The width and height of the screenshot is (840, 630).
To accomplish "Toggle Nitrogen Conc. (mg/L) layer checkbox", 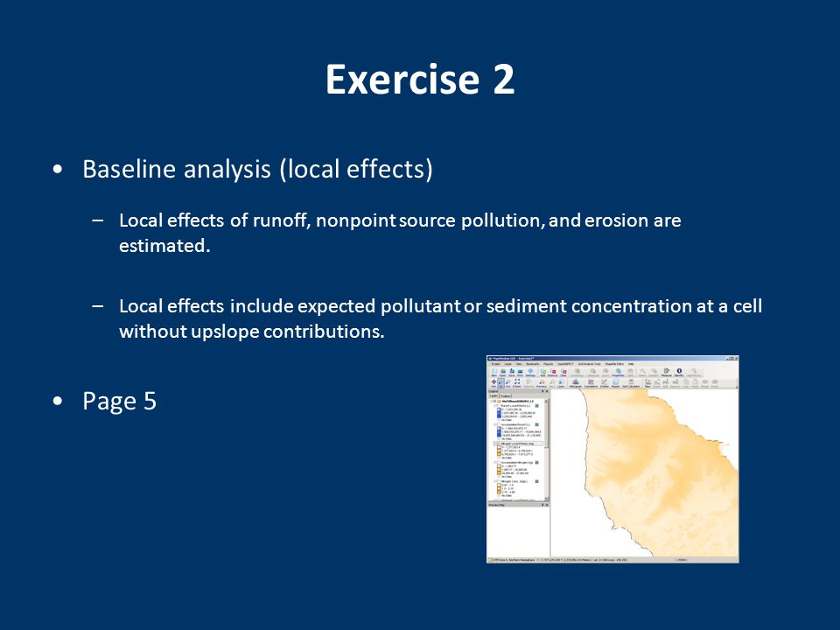I will pyautogui.click(x=499, y=481).
